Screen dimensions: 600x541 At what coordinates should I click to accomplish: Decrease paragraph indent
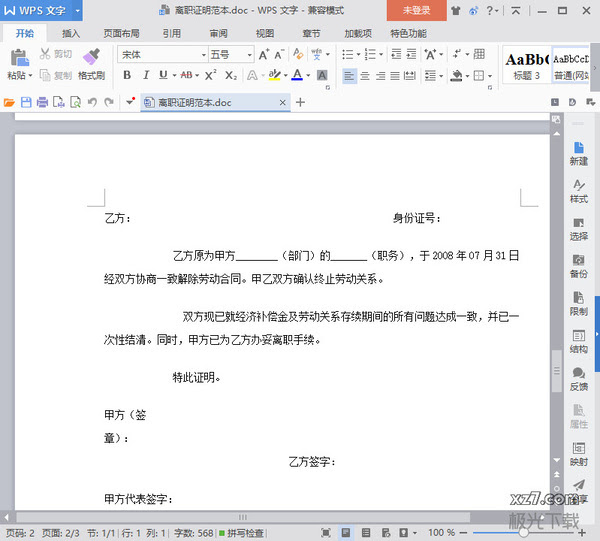click(396, 54)
